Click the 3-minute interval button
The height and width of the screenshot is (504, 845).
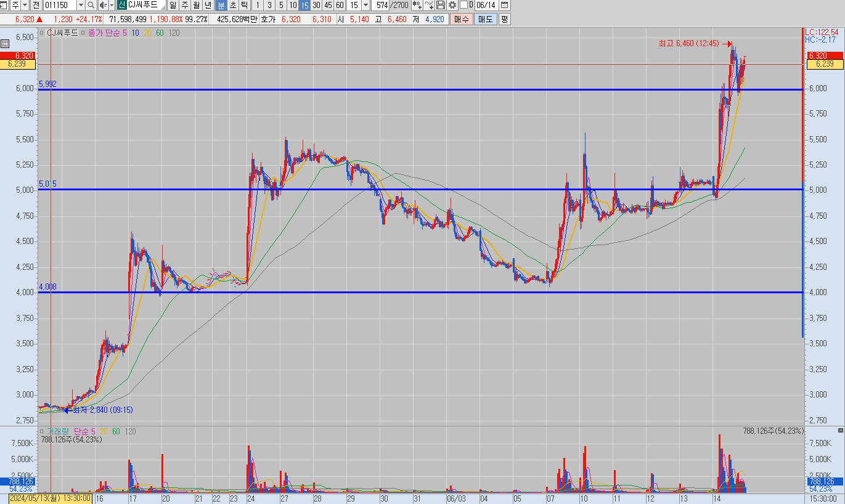point(269,5)
